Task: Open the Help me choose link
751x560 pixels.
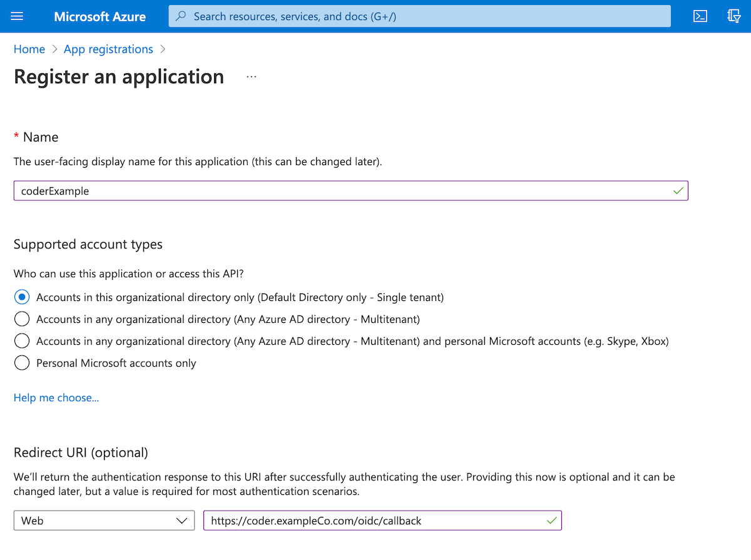Action: coord(56,398)
